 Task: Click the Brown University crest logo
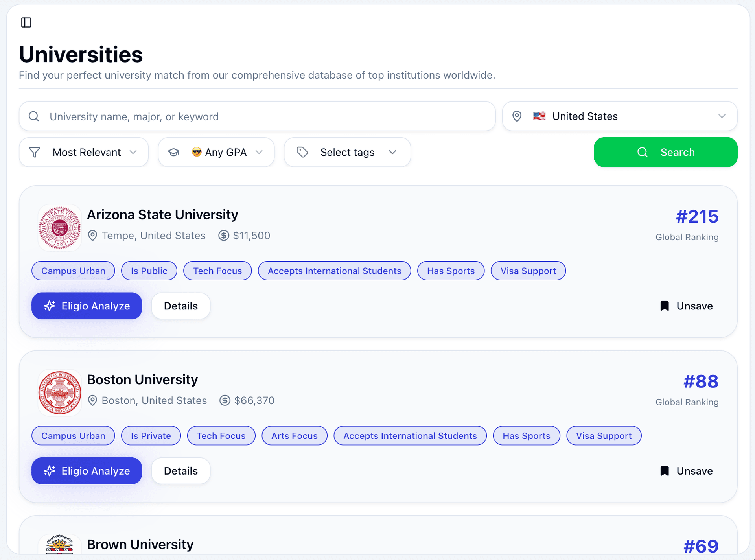60,544
